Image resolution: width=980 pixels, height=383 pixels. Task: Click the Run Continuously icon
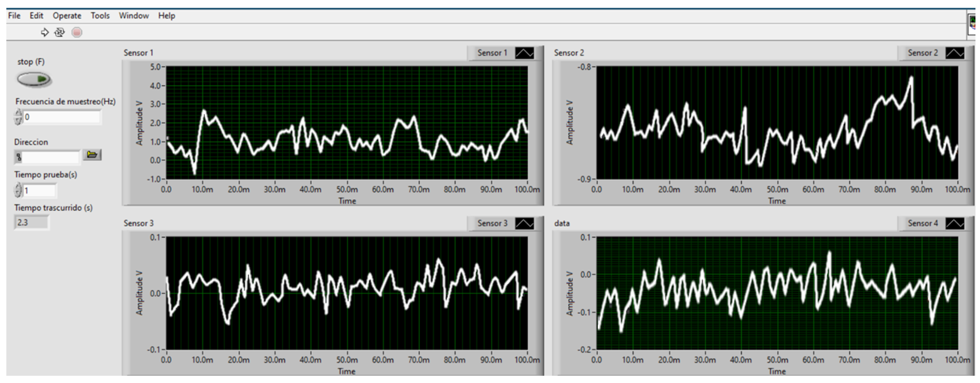(60, 32)
